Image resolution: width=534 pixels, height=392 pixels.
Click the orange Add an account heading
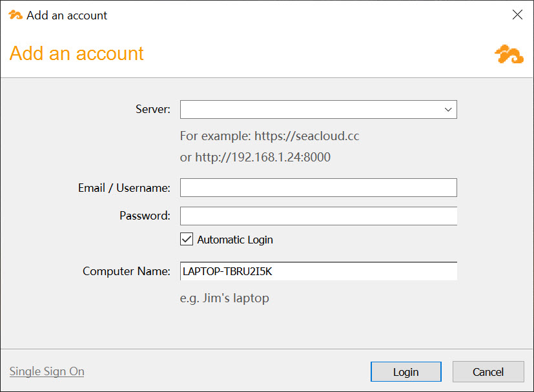pyautogui.click(x=77, y=54)
